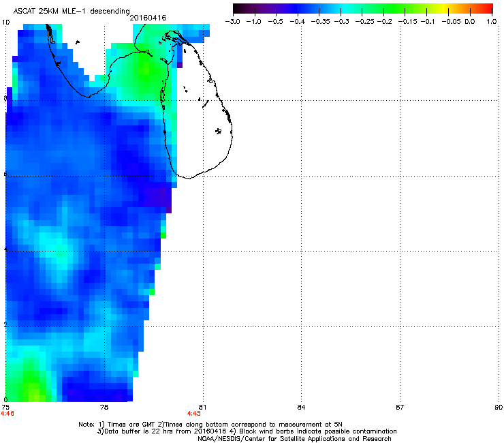Select the date 20160416 below the title
Viewport: 504px width, 443px height.
148,18
